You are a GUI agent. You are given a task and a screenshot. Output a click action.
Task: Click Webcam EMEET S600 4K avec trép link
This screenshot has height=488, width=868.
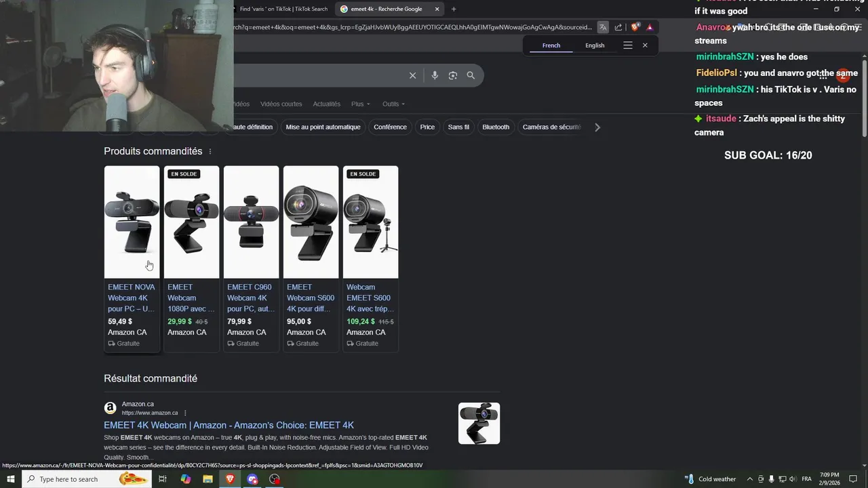click(x=370, y=298)
